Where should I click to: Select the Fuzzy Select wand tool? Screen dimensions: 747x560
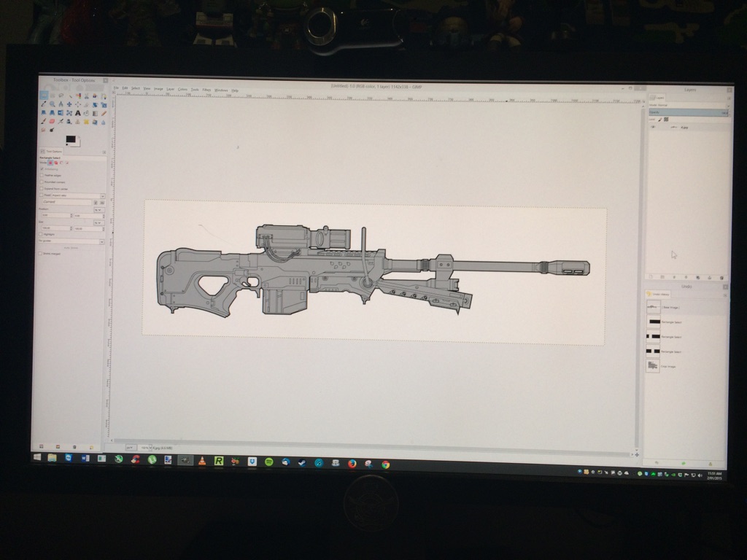point(69,96)
